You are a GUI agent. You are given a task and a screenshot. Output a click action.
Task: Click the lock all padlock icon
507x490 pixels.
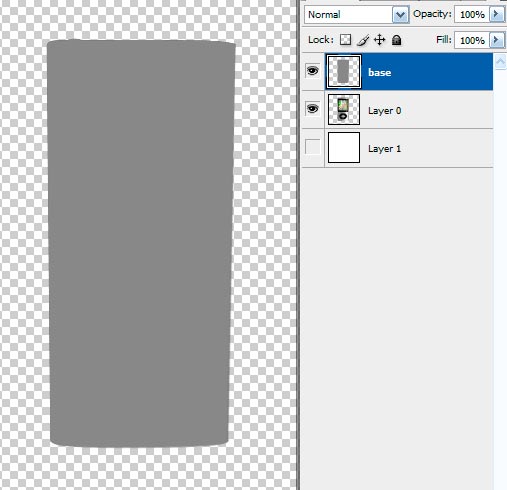click(396, 40)
